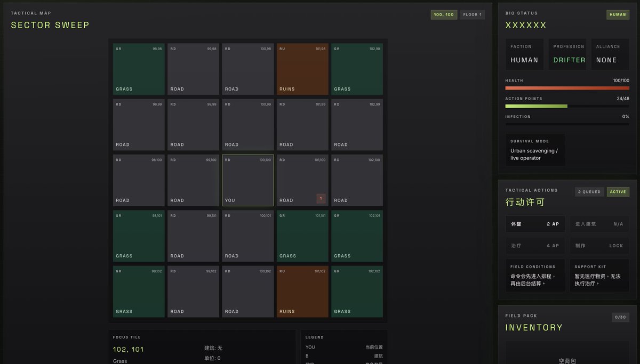Viewport: 640px width, 364px height.
Task: Click the HUMAN status badge
Action: tap(618, 15)
